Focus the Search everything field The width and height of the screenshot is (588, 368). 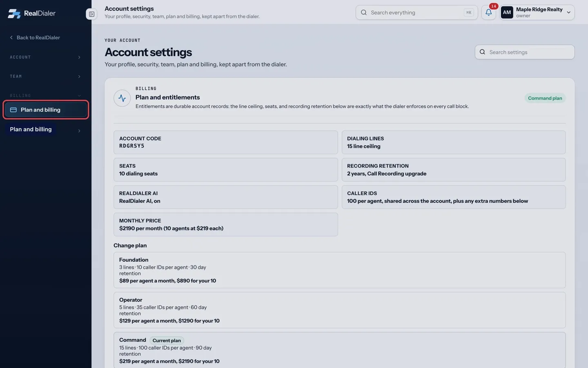(x=416, y=12)
